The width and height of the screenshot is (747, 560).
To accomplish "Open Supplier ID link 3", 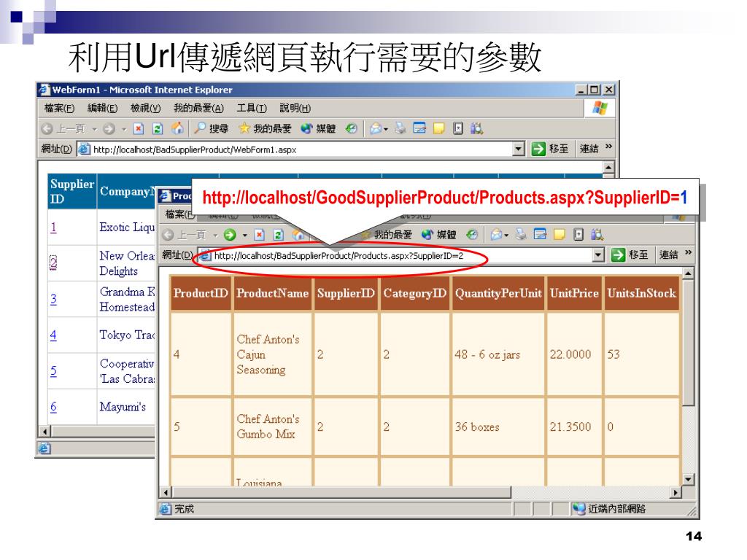I will (x=53, y=299).
